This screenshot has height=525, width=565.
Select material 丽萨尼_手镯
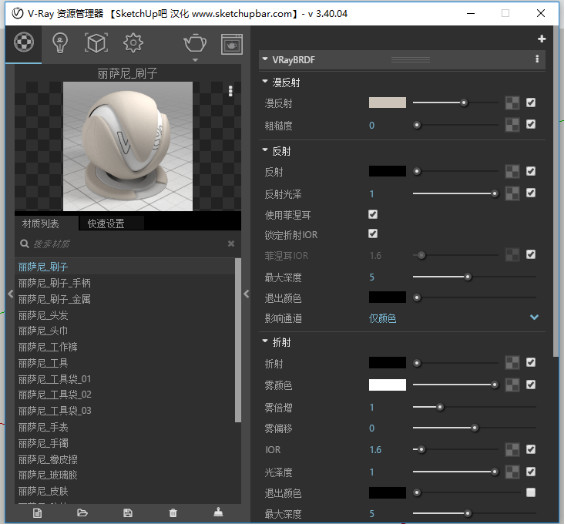(x=43, y=443)
